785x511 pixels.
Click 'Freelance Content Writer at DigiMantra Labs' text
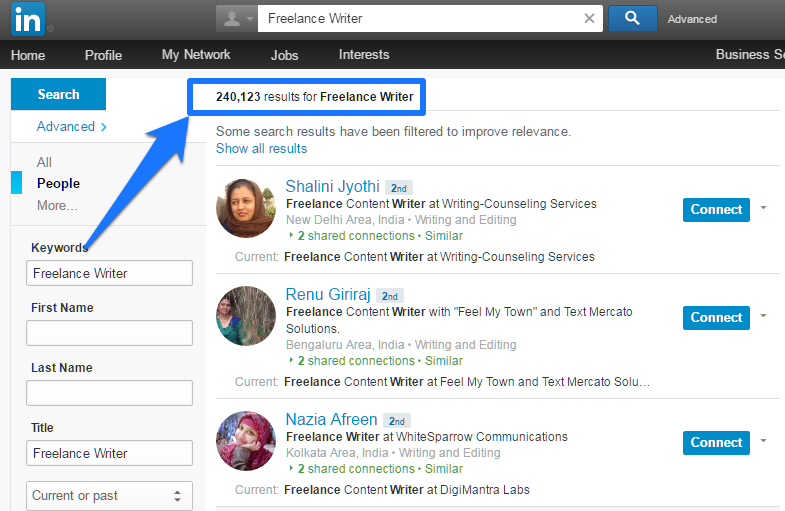pyautogui.click(x=407, y=489)
